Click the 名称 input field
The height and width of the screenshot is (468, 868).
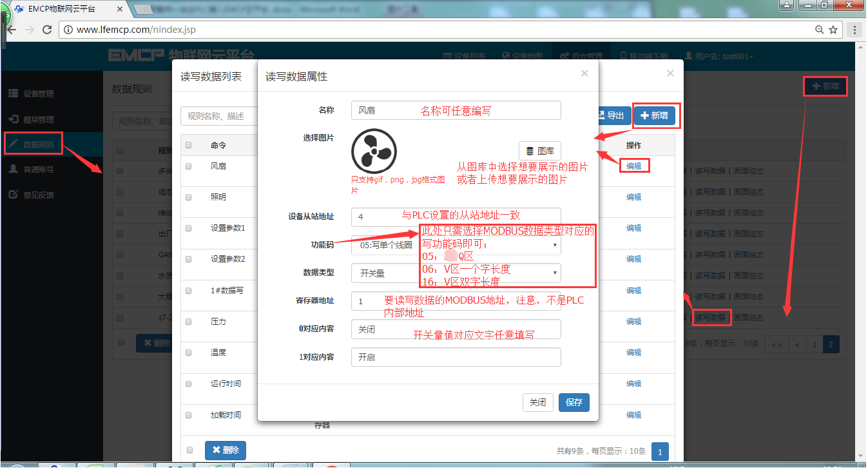[456, 110]
